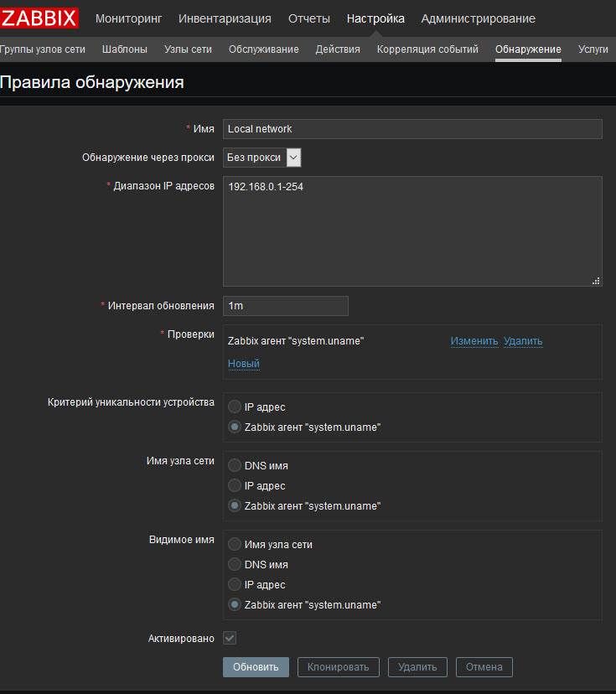This screenshot has width=616, height=694.
Task: Go to the Действия tab
Action: [x=338, y=49]
